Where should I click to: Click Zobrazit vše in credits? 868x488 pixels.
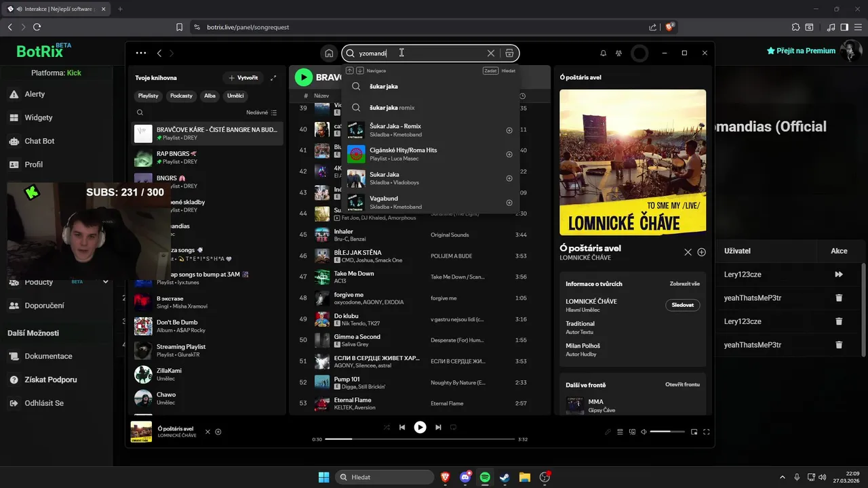[684, 284]
